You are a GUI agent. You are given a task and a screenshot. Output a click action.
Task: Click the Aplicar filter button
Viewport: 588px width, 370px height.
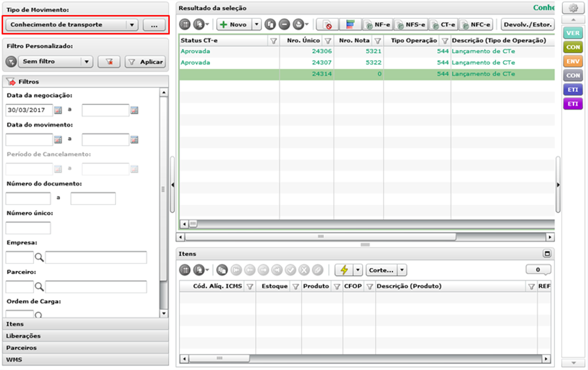[146, 62]
